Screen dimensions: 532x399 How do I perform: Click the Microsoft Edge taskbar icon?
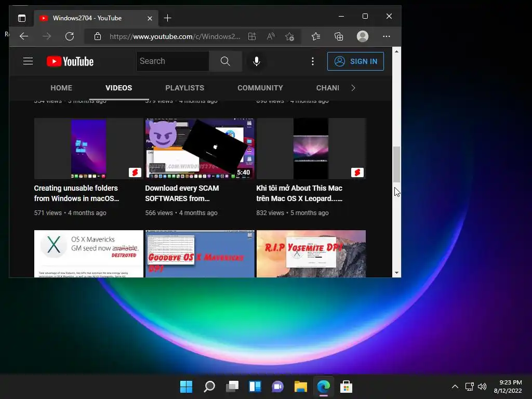(x=323, y=387)
